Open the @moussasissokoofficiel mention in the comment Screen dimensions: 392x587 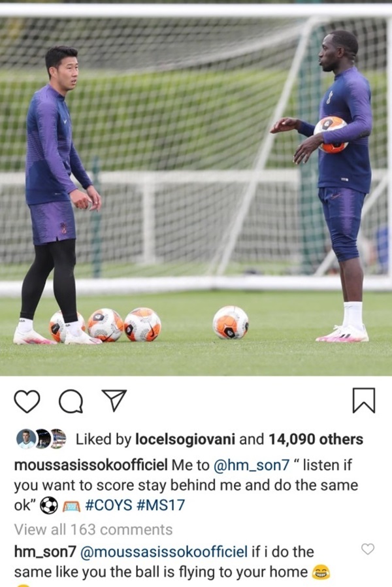164,552
